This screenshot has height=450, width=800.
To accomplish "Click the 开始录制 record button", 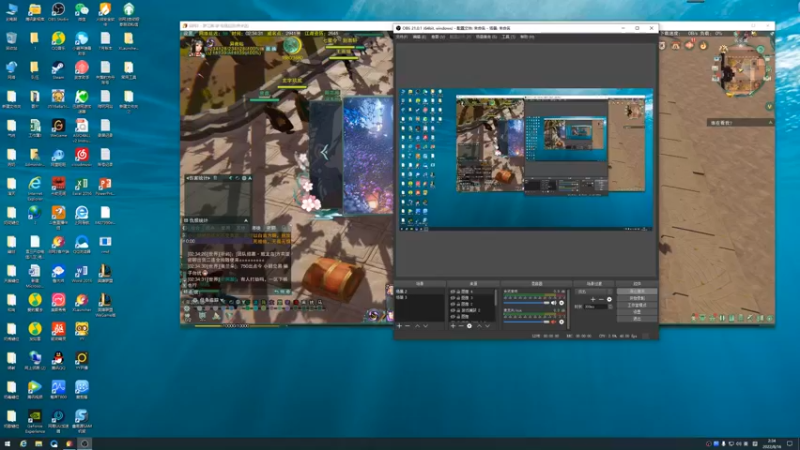I will pyautogui.click(x=637, y=298).
